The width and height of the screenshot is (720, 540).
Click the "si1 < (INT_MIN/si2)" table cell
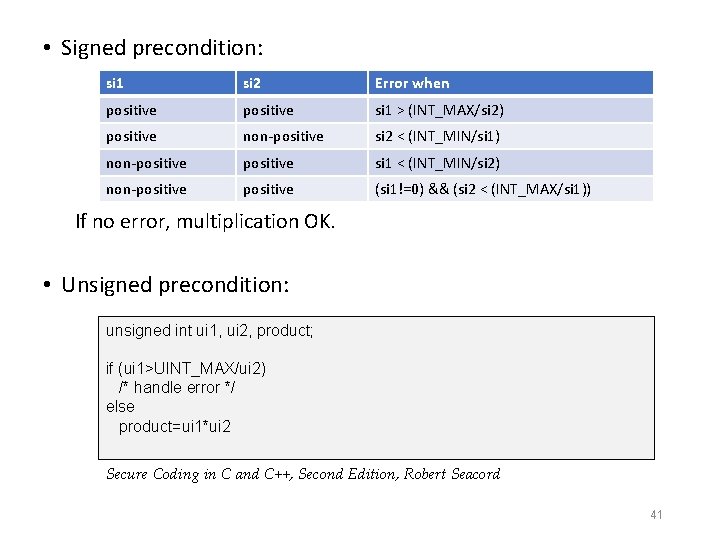click(437, 163)
